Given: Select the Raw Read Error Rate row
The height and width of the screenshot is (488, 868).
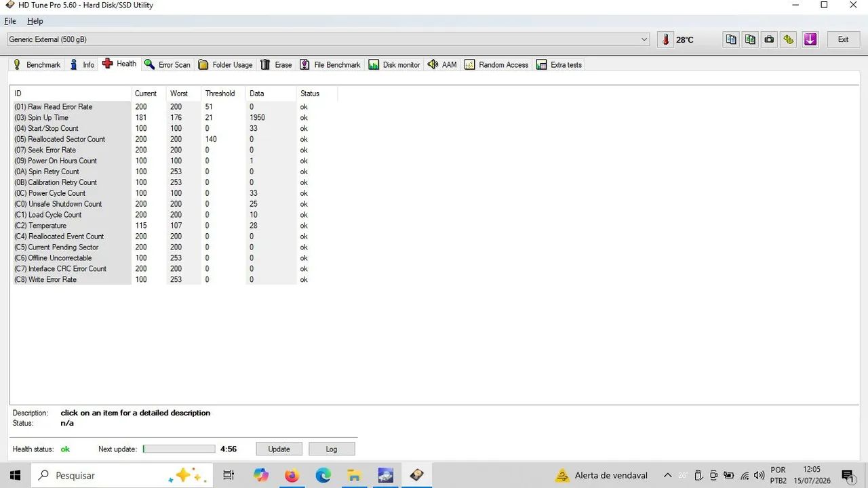Looking at the screenshot, I should (x=174, y=106).
